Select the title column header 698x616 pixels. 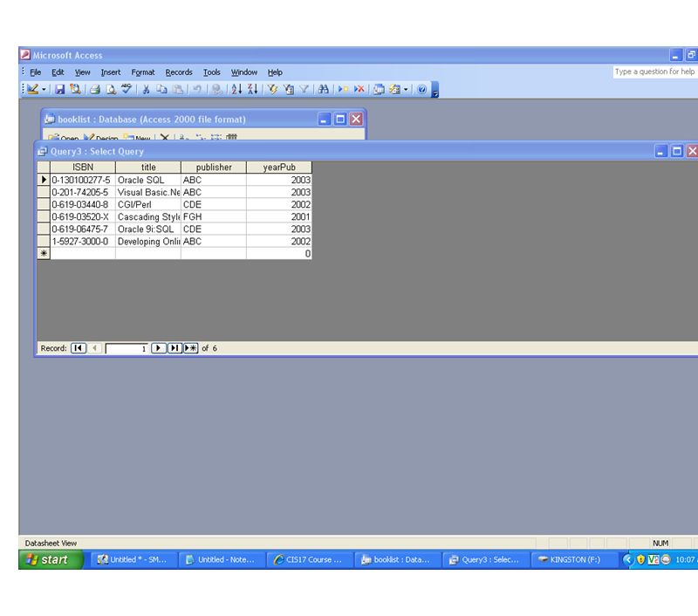(148, 168)
